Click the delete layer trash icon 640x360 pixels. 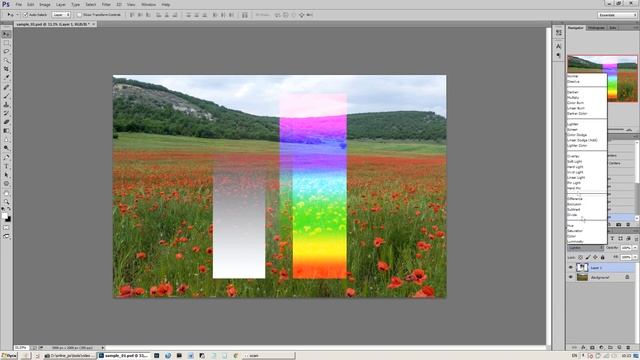628,347
